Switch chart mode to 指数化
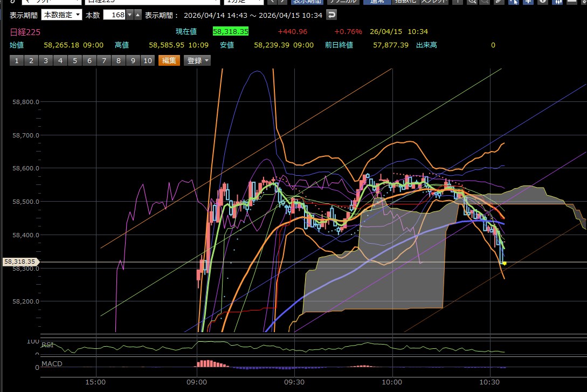This screenshot has height=392, width=587. coord(404,2)
